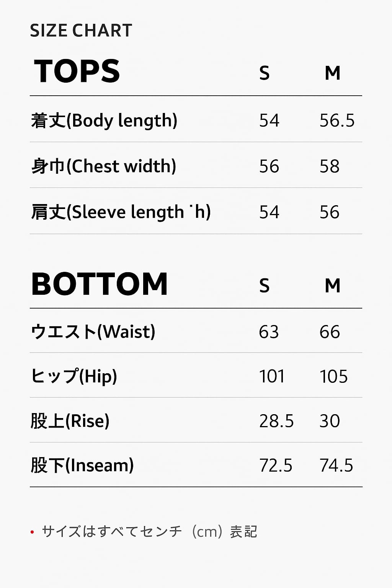Click the S size header beside TOPS
Image resolution: width=392 pixels, height=588 pixels.
coord(264,73)
